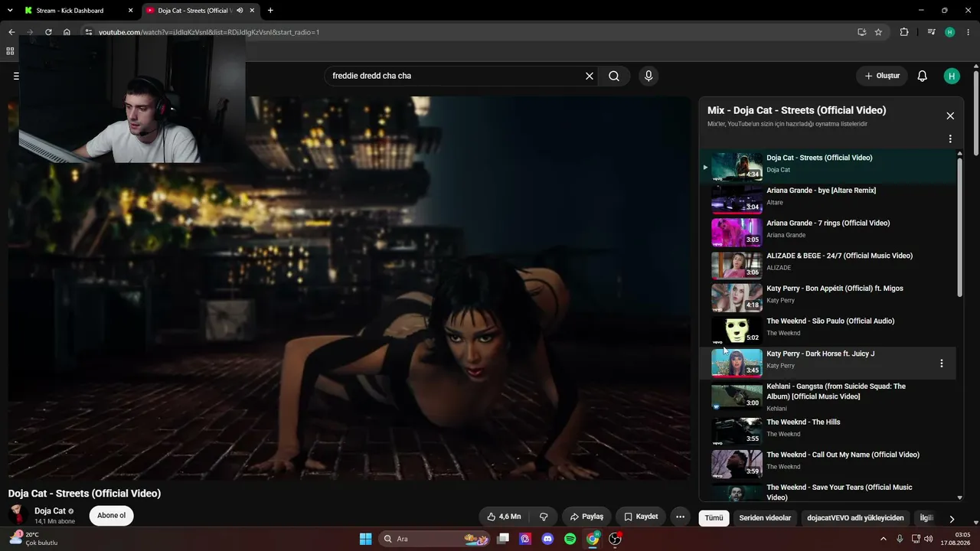Like the video with 4,6 Mn button
The image size is (980, 551).
point(504,517)
